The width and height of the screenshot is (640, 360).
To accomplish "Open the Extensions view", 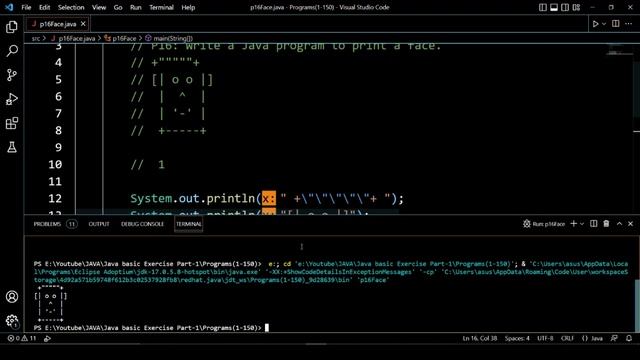I will coord(12,123).
